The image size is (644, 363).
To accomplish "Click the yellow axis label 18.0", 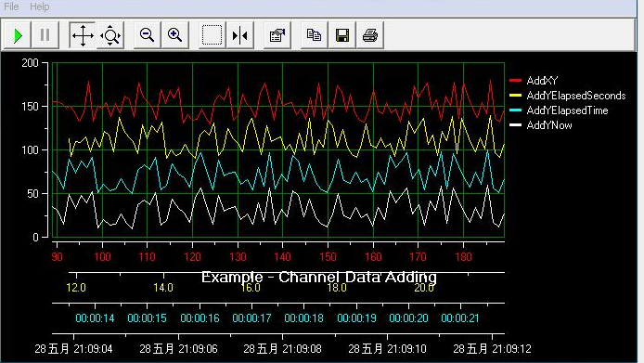I will click(x=337, y=288).
